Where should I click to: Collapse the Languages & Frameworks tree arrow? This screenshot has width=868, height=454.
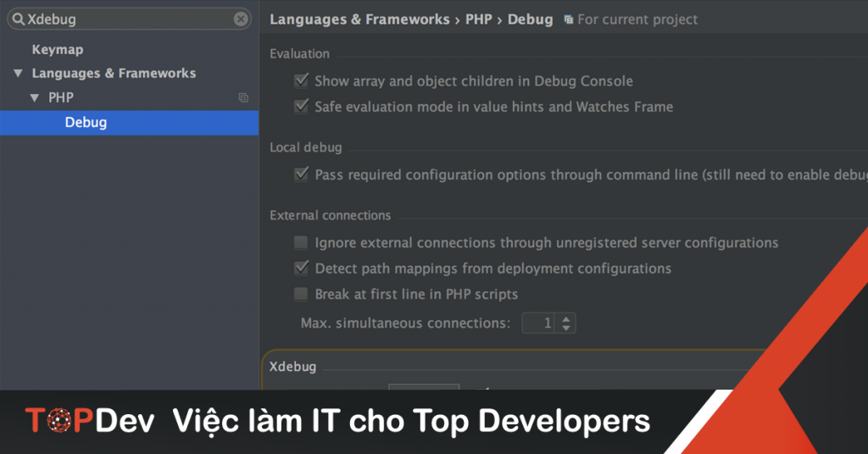tap(18, 74)
